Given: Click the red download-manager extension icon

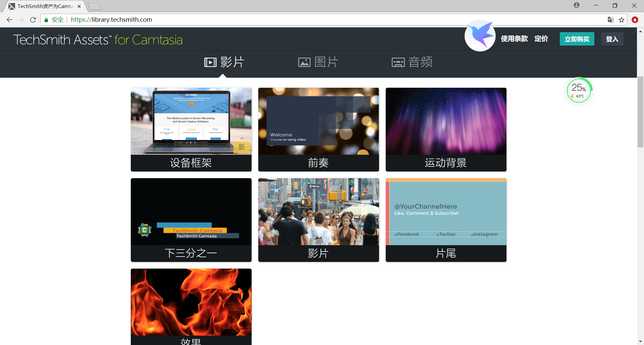Looking at the screenshot, I should point(635,20).
